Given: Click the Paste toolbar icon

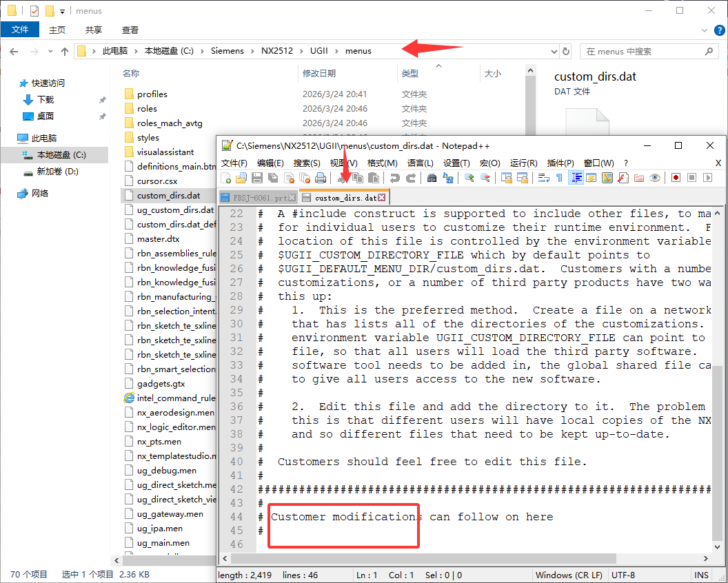Looking at the screenshot, I should [373, 178].
